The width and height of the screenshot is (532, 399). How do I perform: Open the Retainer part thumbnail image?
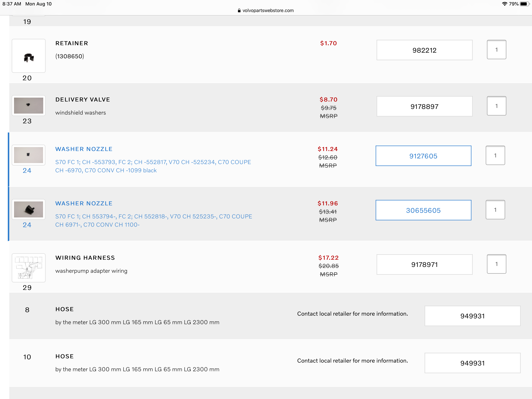click(29, 56)
